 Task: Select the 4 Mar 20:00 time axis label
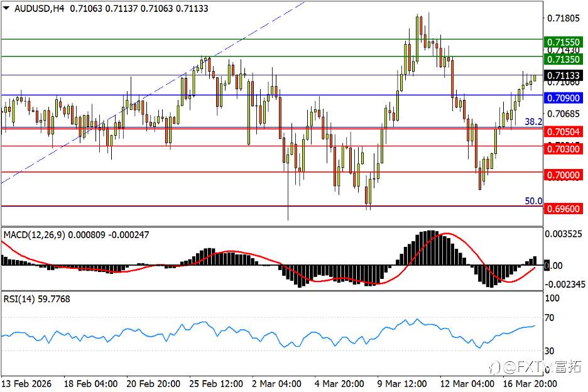point(339,384)
